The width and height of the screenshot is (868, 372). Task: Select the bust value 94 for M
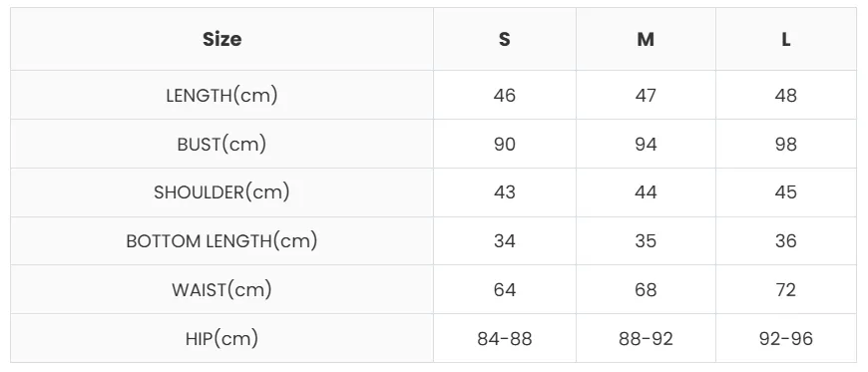pyautogui.click(x=646, y=144)
